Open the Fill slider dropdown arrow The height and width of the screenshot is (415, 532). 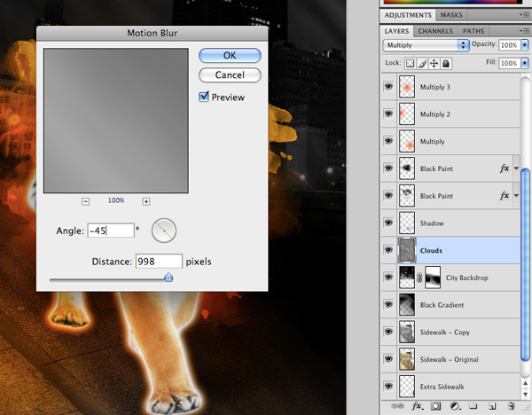tap(525, 63)
